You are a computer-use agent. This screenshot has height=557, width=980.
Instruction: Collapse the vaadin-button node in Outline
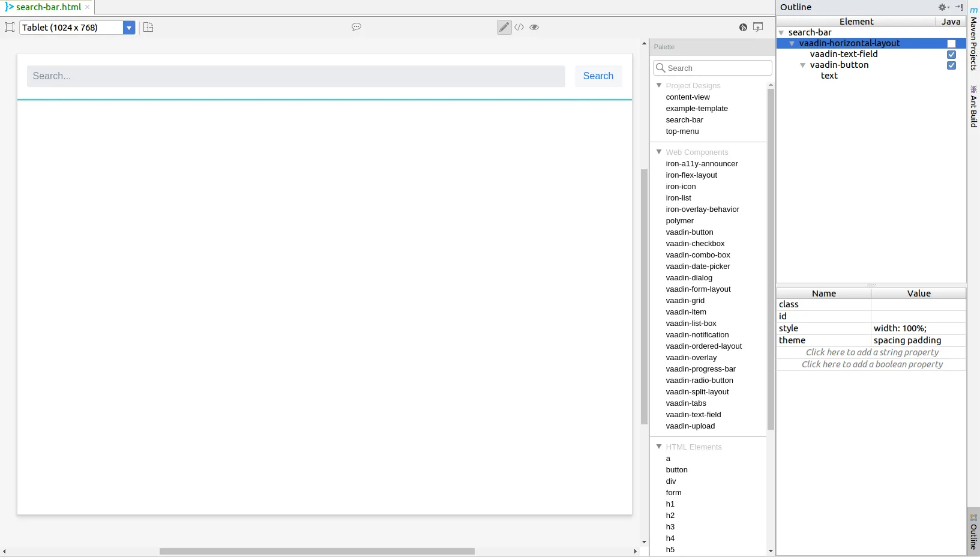[x=803, y=65]
